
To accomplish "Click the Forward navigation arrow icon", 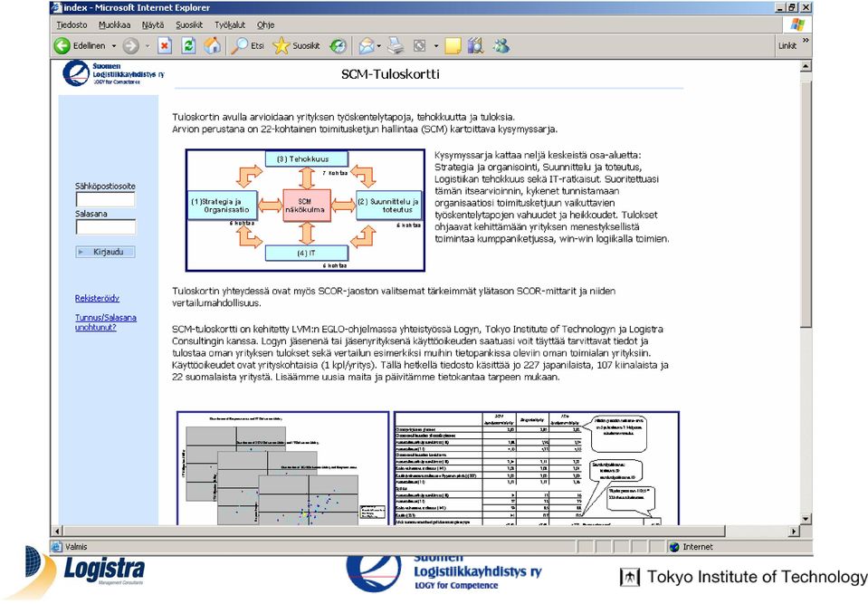I will click(130, 46).
